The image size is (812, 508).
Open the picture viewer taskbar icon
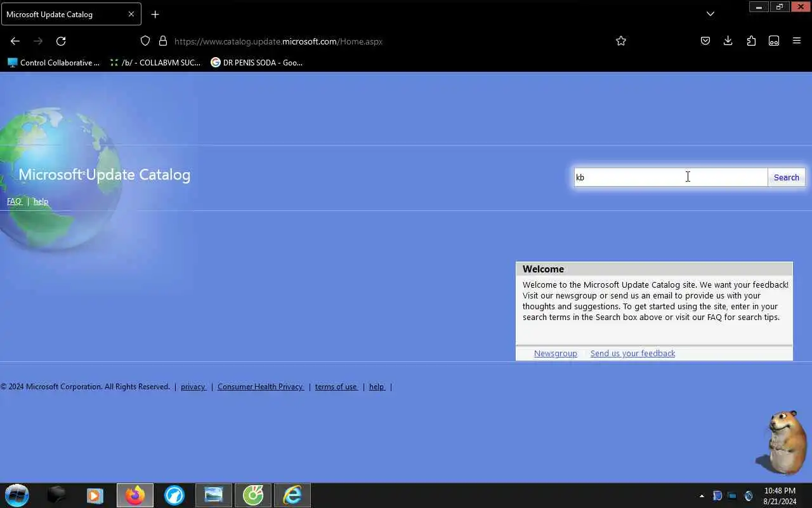click(214, 495)
